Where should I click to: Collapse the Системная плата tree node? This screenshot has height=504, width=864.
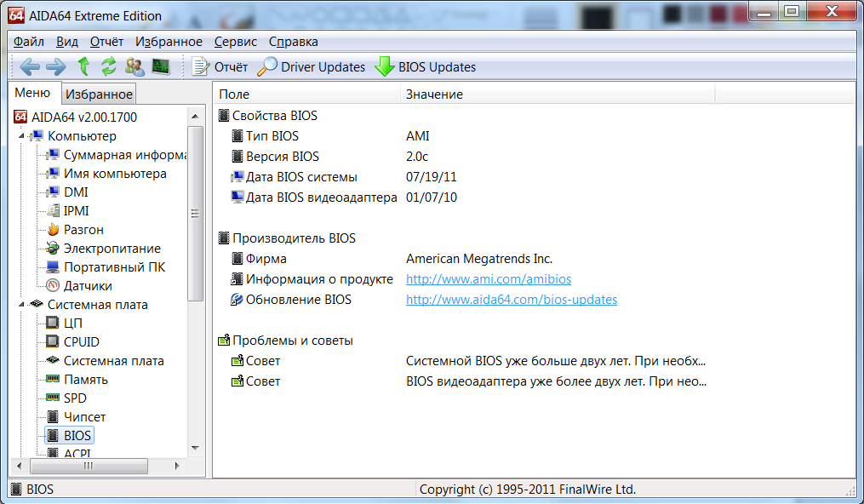[21, 305]
